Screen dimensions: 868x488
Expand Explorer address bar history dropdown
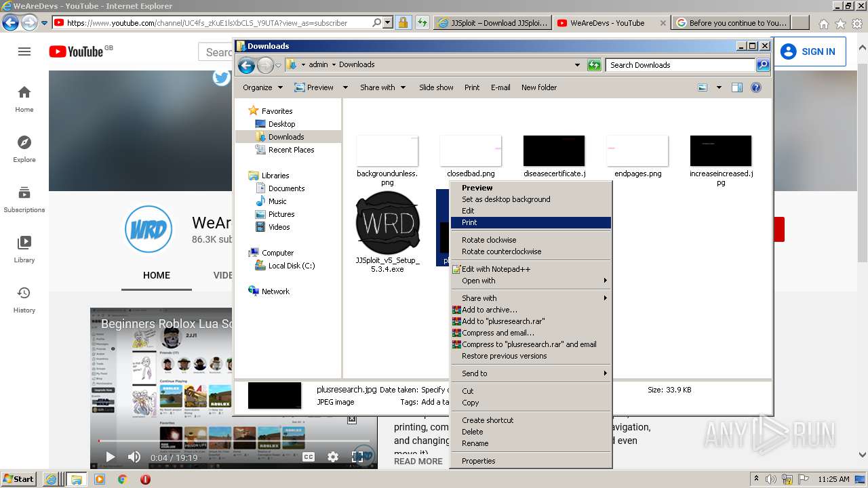click(x=577, y=65)
